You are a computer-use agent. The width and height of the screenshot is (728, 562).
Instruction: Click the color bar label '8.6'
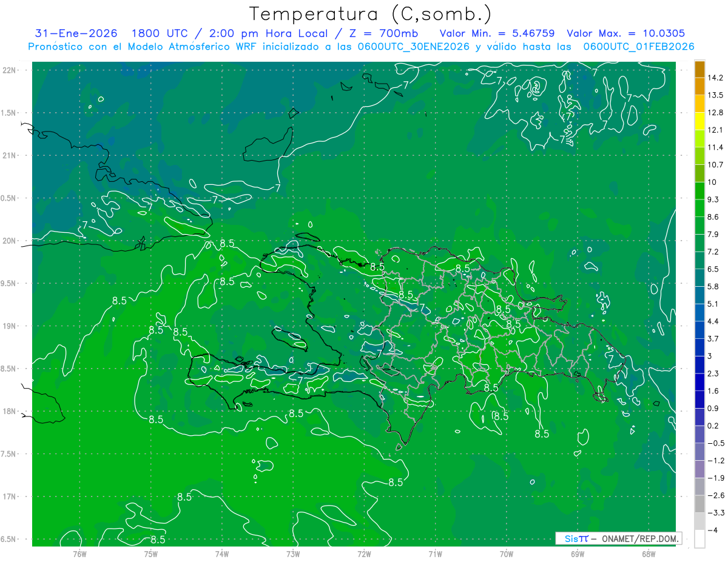pos(713,216)
